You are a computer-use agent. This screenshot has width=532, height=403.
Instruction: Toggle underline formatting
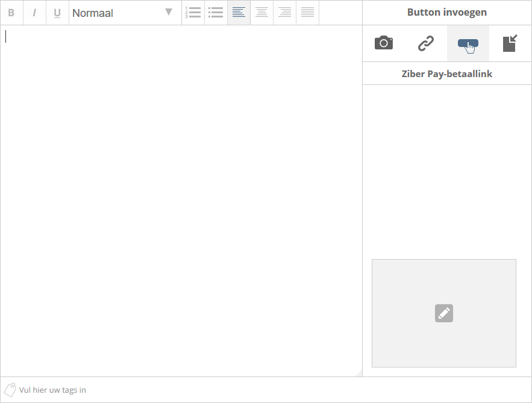[x=57, y=13]
